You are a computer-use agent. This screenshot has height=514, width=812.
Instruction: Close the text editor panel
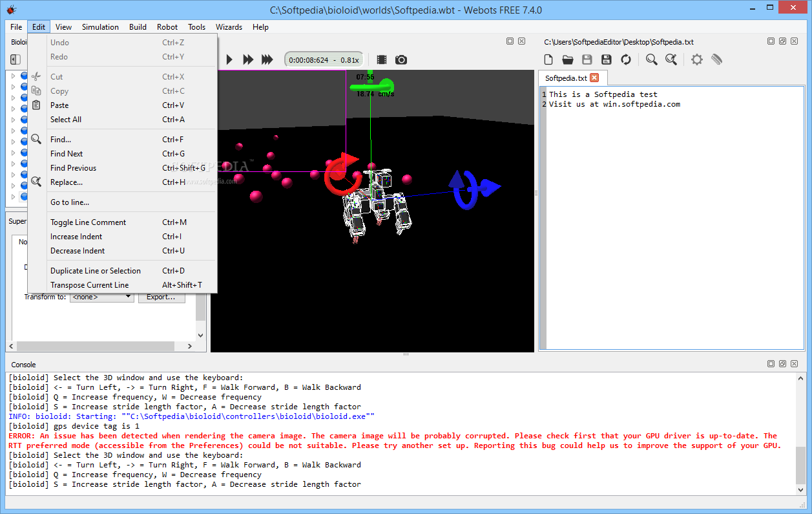(x=793, y=41)
